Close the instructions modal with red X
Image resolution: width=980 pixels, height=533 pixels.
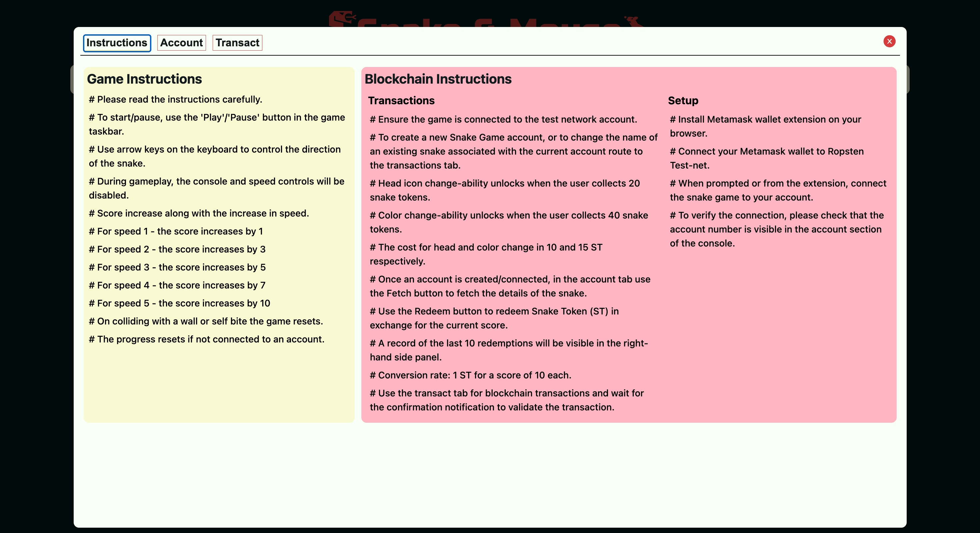click(889, 41)
